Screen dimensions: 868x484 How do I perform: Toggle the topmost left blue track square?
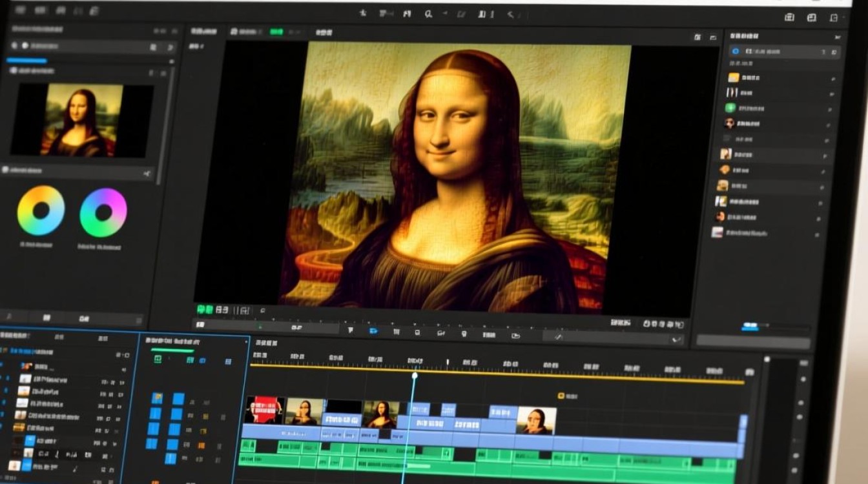coord(156,398)
